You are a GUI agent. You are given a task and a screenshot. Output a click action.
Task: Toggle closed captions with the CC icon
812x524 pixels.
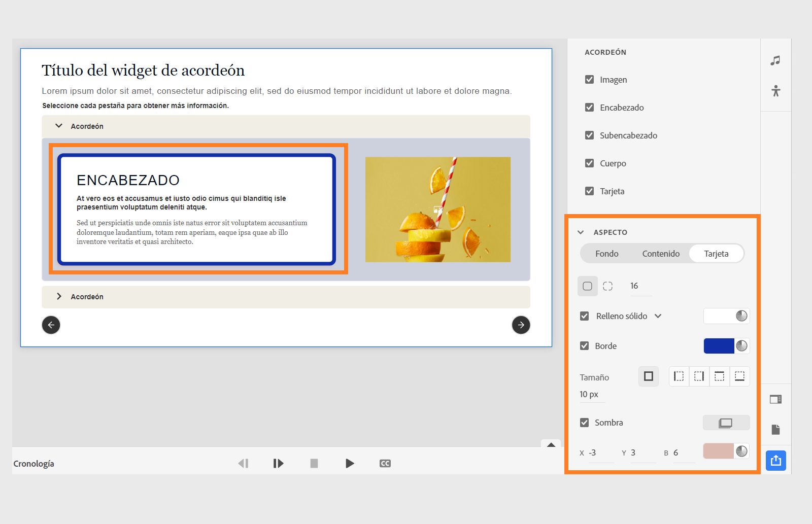pos(385,463)
